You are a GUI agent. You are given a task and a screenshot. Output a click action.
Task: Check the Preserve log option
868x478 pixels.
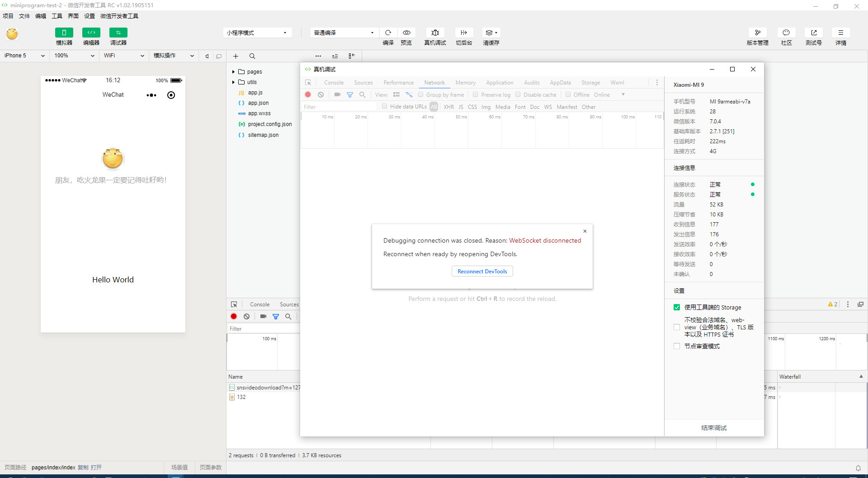pyautogui.click(x=476, y=94)
